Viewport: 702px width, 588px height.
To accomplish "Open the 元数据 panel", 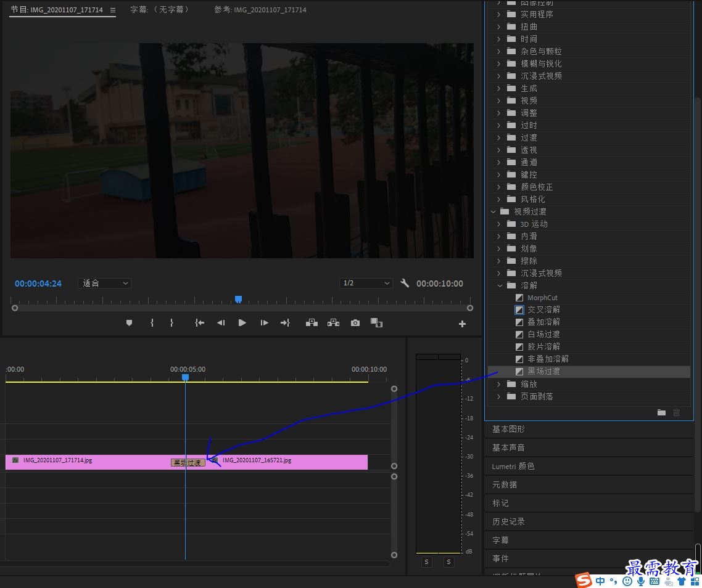I will click(504, 484).
